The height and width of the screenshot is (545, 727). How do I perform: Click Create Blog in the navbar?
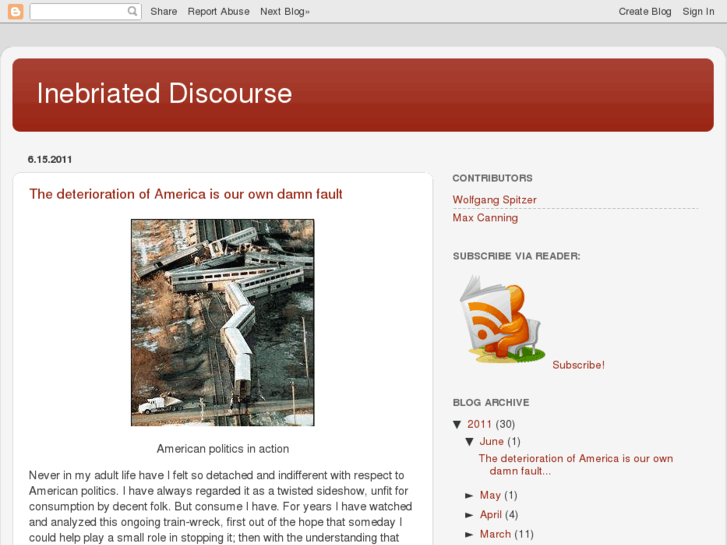point(644,12)
